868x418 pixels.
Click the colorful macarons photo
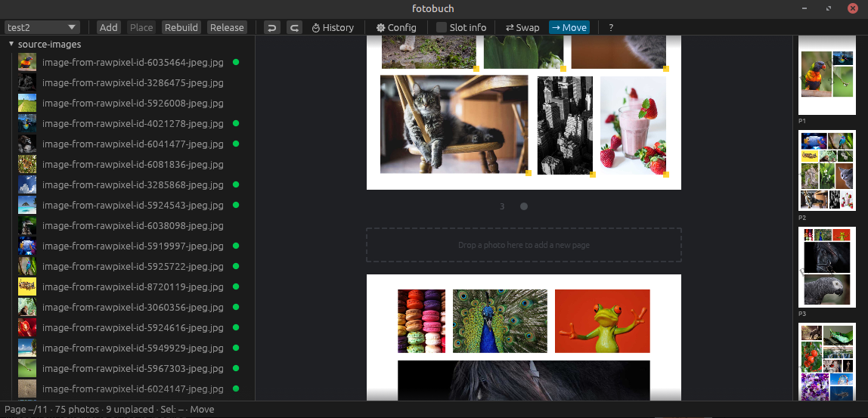click(421, 321)
